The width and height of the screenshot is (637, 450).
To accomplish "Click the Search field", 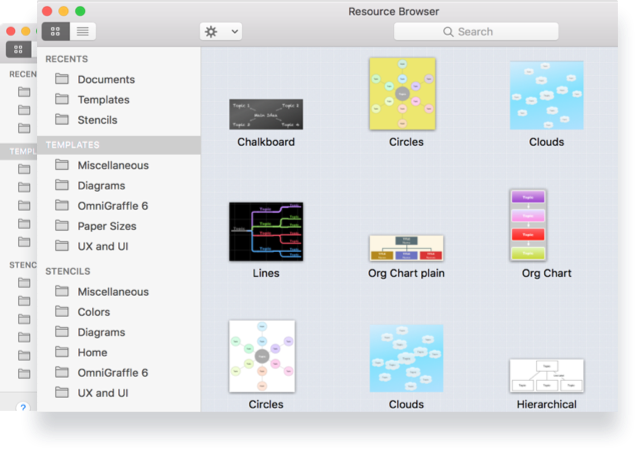I will (x=476, y=32).
